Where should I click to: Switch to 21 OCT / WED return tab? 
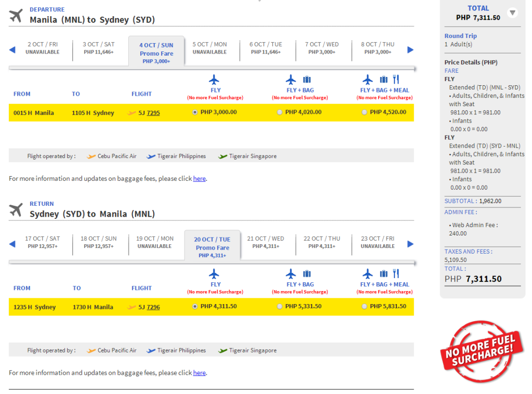(x=265, y=242)
